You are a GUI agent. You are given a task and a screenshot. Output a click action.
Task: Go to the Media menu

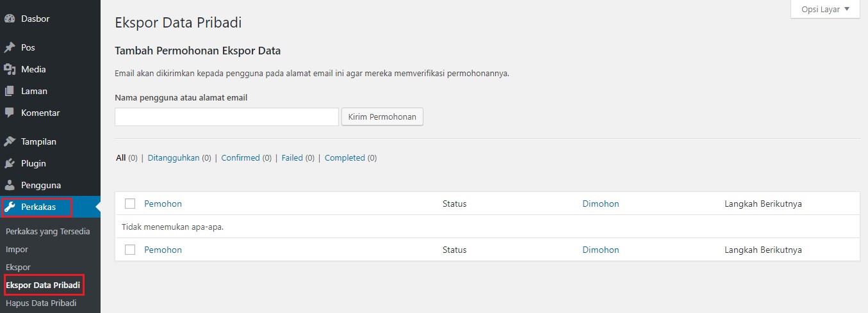point(33,69)
